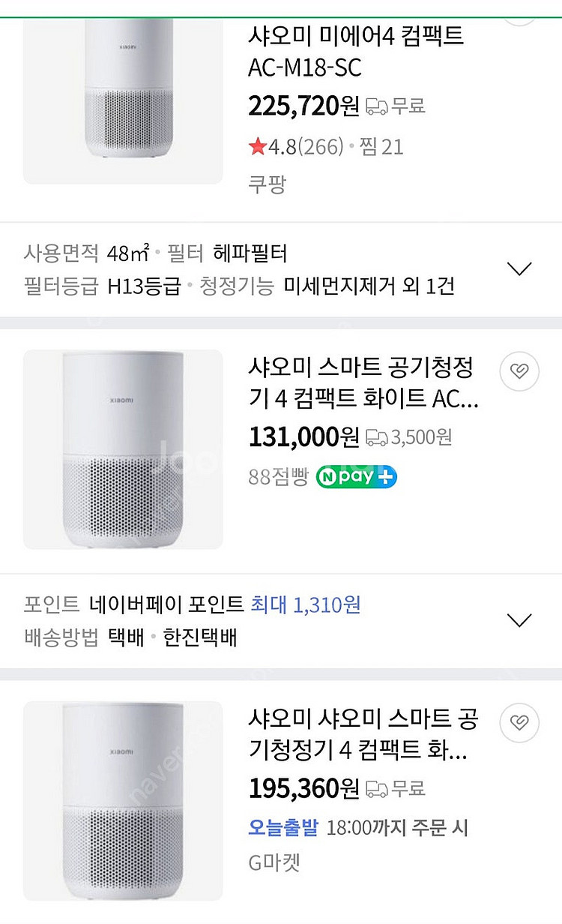The image size is (562, 924).
Task: Click delivery truck icon beside 225,720원
Action: 377,107
